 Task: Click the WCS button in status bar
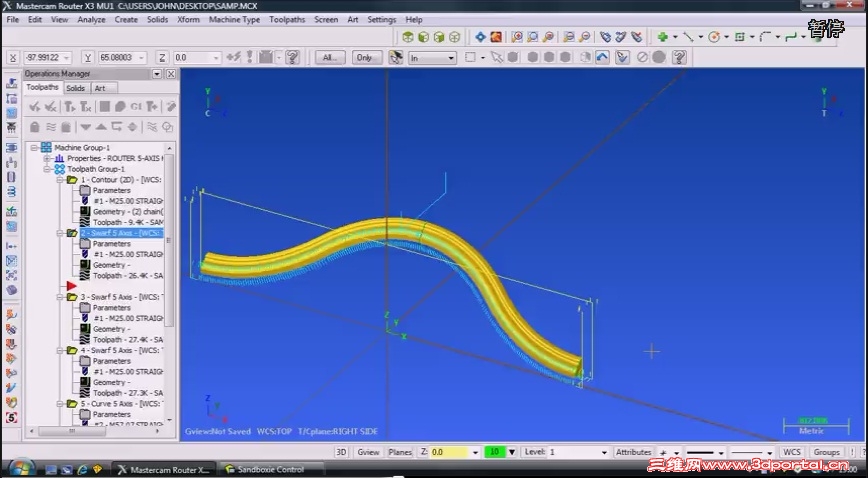(x=792, y=452)
